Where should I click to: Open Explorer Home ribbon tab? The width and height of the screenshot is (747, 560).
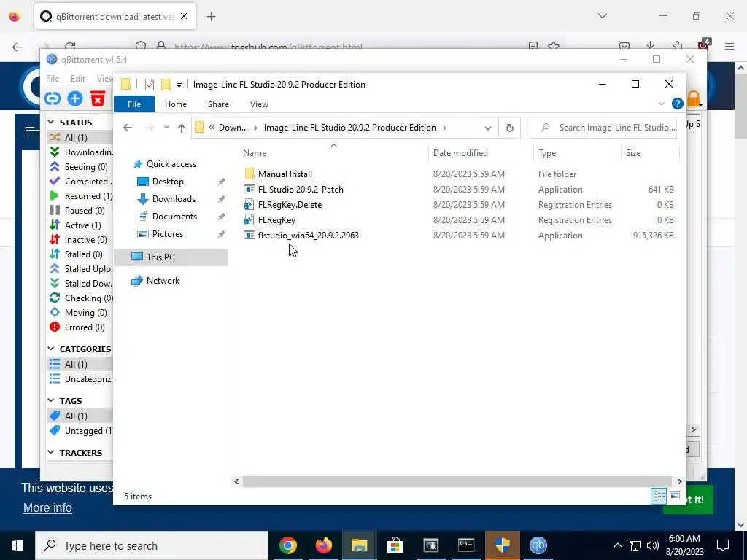click(x=176, y=104)
